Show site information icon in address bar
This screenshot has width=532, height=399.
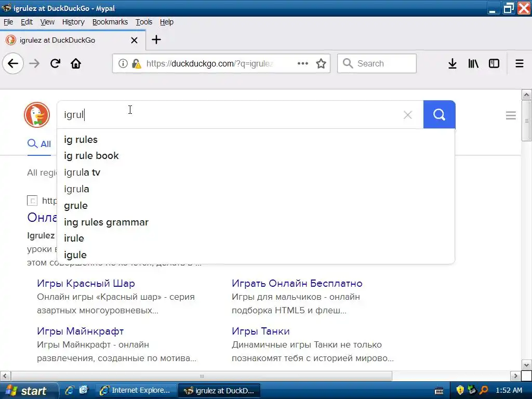pyautogui.click(x=123, y=63)
